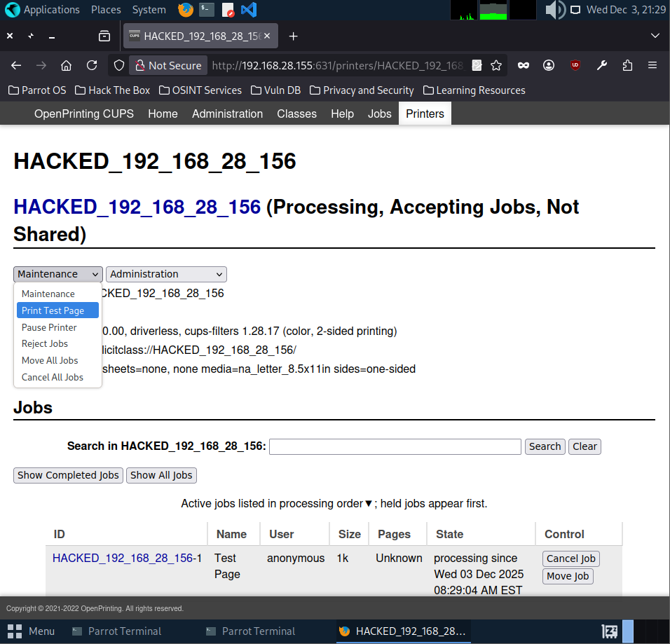Screen dimensions: 670x644
Task: Select Cancel All Jobs option
Action: coord(53,377)
